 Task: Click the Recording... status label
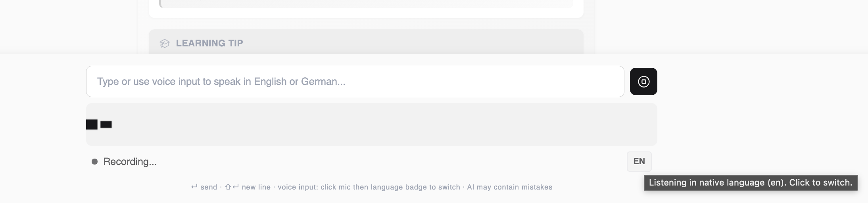pyautogui.click(x=130, y=162)
